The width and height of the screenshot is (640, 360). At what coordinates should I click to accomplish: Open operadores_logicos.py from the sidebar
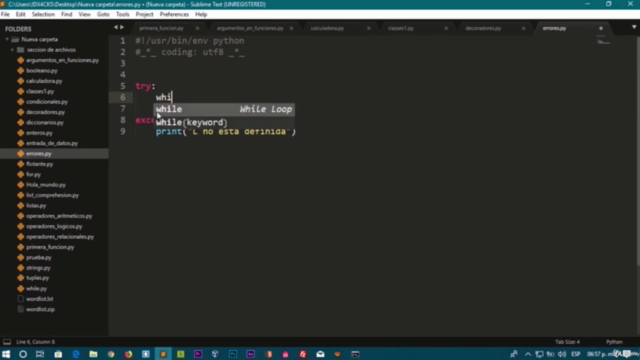[x=54, y=226]
